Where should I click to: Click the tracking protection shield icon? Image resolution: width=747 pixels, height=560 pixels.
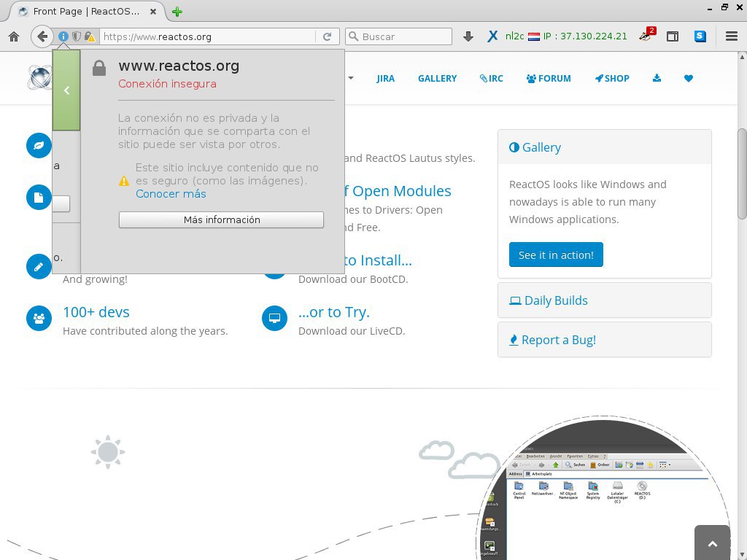tap(76, 36)
